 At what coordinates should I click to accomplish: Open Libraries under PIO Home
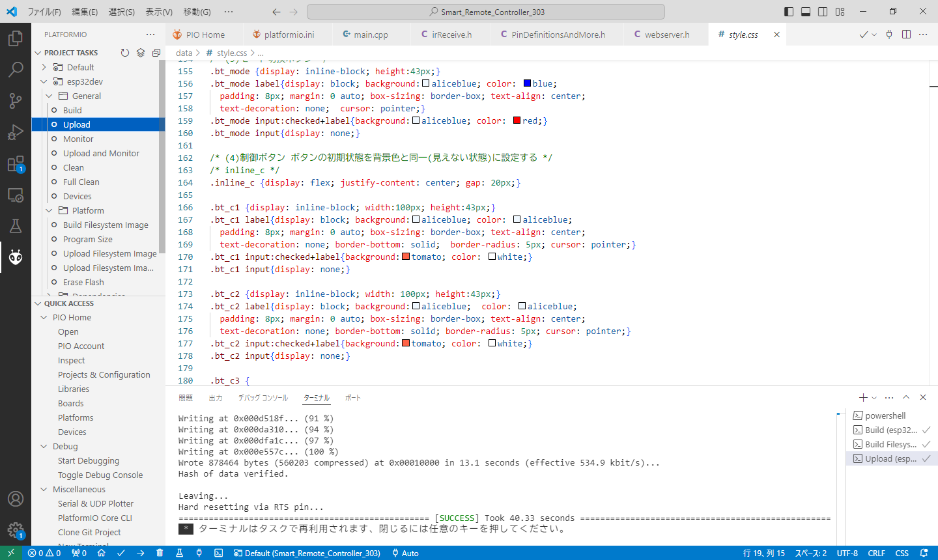[x=74, y=389]
